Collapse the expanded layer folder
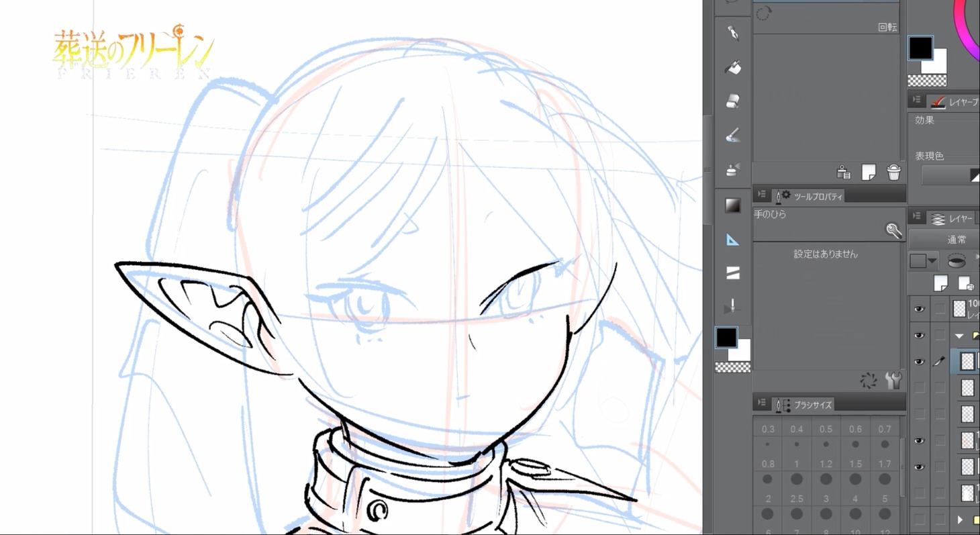The width and height of the screenshot is (980, 535). click(x=959, y=336)
